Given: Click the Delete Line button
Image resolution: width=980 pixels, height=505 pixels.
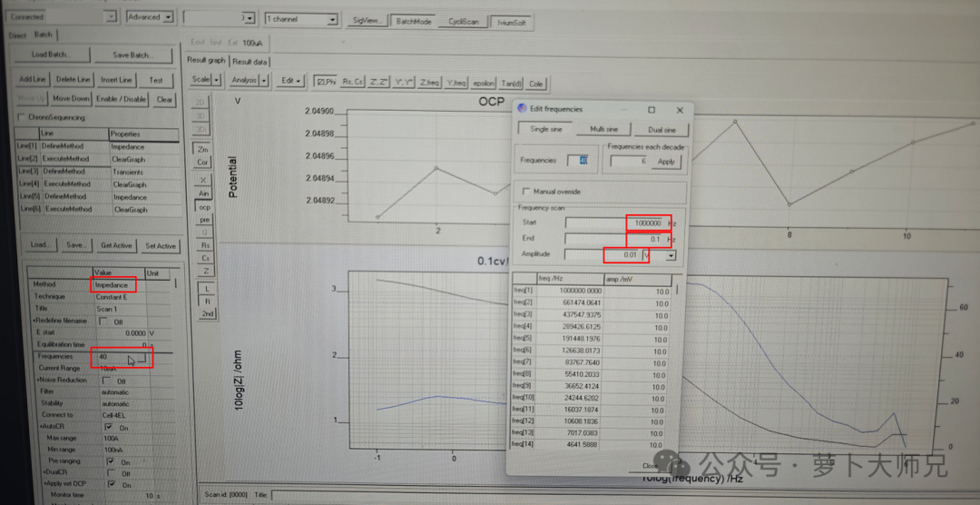Looking at the screenshot, I should tap(73, 80).
